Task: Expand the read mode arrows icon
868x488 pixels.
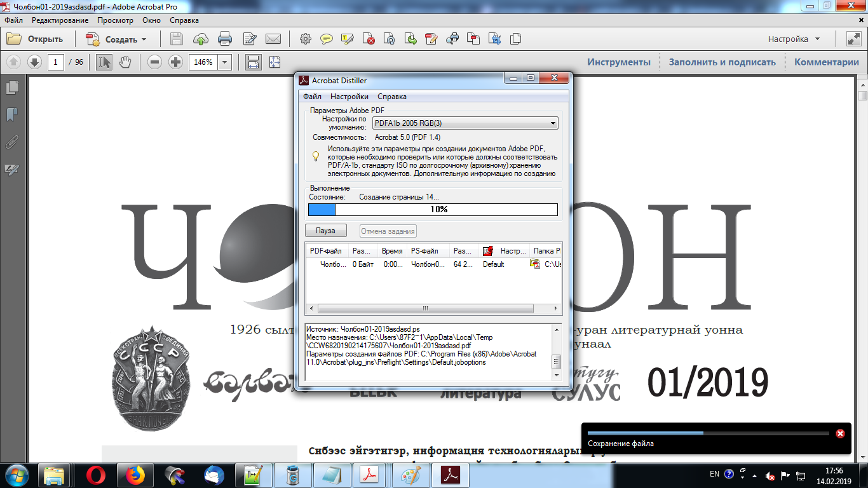Action: (853, 39)
